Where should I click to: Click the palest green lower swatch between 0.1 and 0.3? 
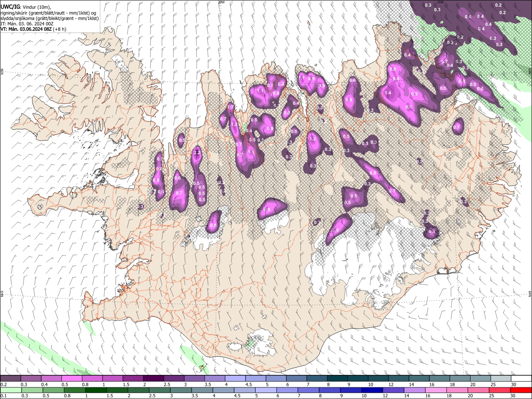pos(11,390)
